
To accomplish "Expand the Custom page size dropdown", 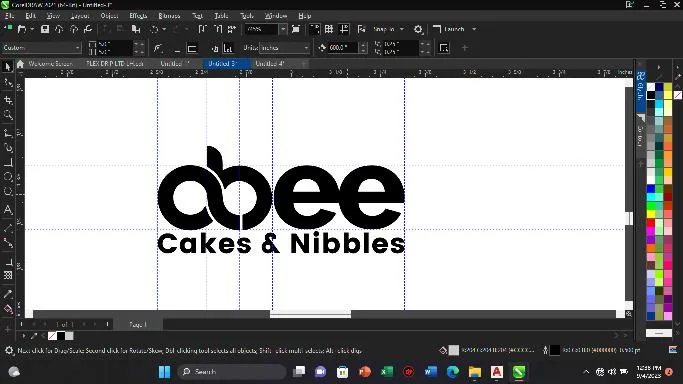I will (41, 47).
